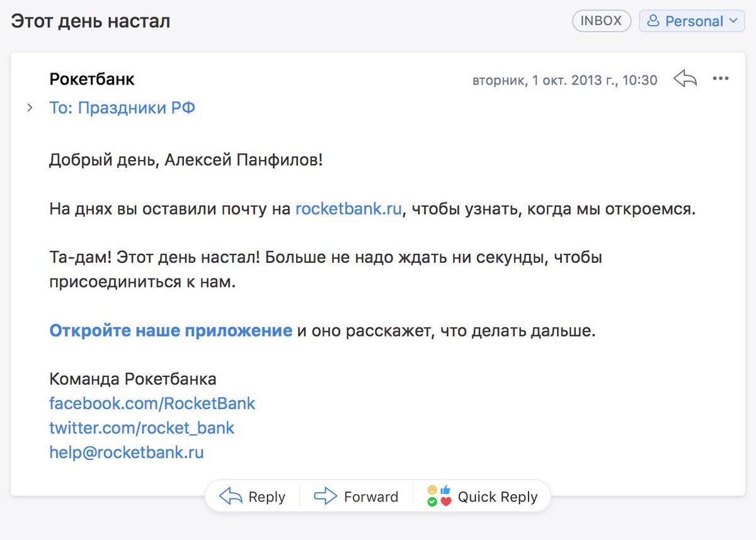Follow the "Откройте наше приложение" link
The image size is (756, 540).
tap(171, 331)
